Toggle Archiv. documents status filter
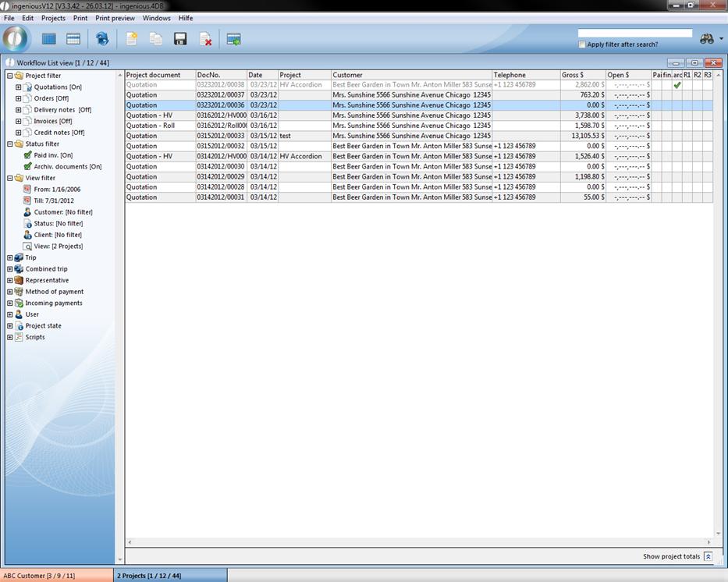728x582 pixels. click(28, 166)
